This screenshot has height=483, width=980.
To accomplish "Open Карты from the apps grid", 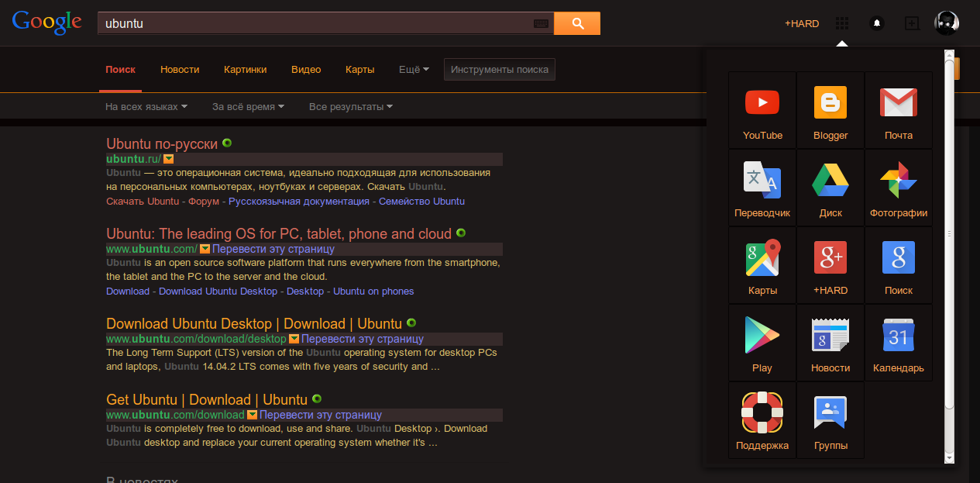I will coord(762,264).
